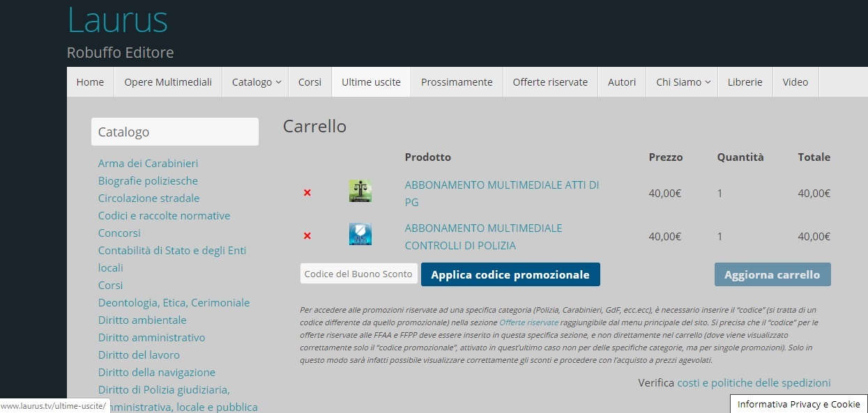Viewport: 868px width, 413px height.
Task: Open Codici e raccolte normative category
Action: [164, 215]
